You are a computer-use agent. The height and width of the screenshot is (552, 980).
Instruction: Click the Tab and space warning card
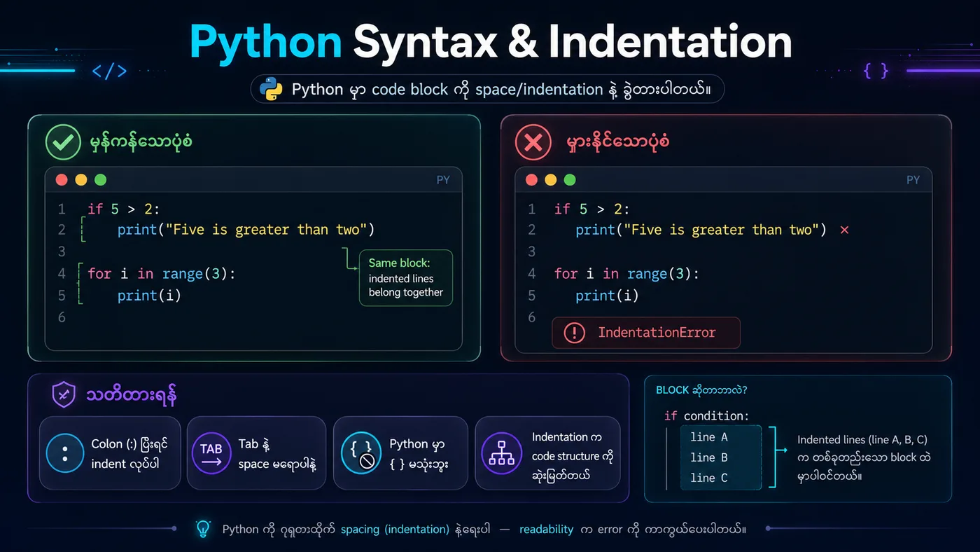tap(256, 453)
